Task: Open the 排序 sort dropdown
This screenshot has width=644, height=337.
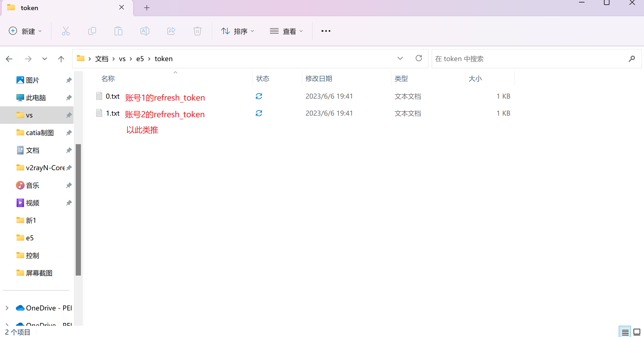Action: coord(238,31)
